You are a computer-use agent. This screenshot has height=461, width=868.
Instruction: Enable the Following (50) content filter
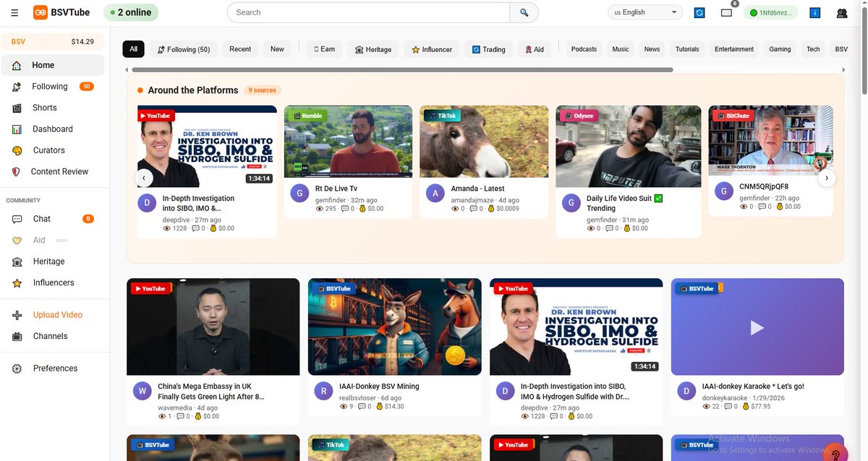184,48
